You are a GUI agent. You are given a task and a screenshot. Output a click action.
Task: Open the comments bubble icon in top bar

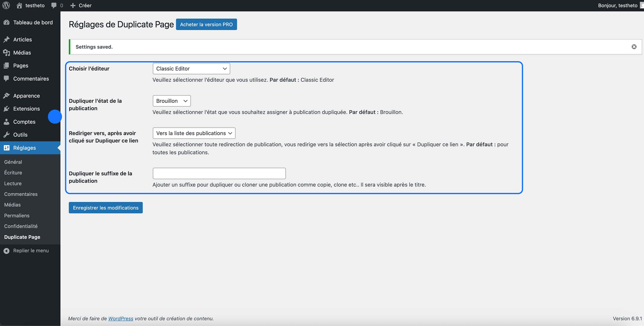point(54,5)
